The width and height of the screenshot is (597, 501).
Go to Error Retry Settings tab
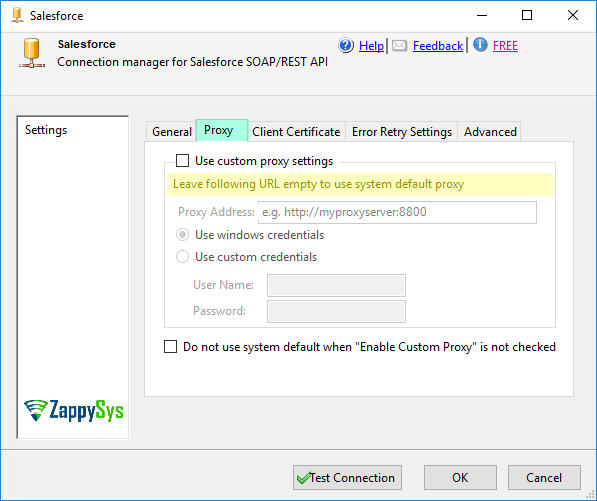402,132
